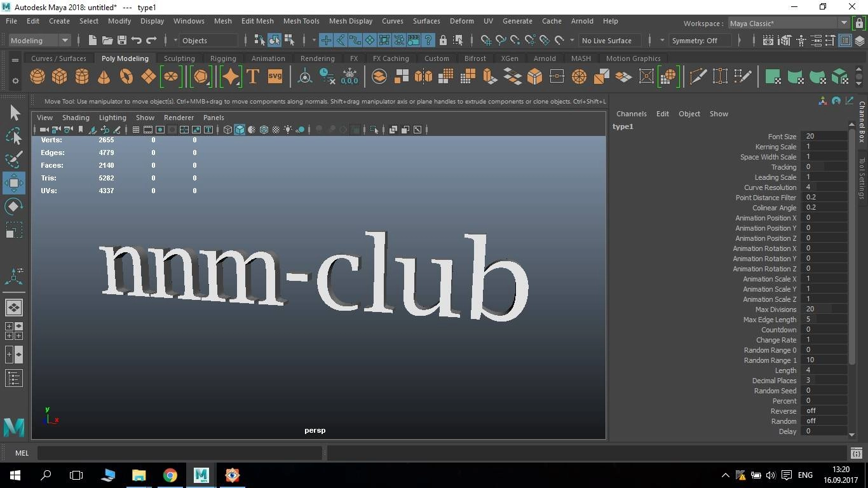The image size is (868, 488).
Task: Click the type1 node name
Action: (623, 126)
